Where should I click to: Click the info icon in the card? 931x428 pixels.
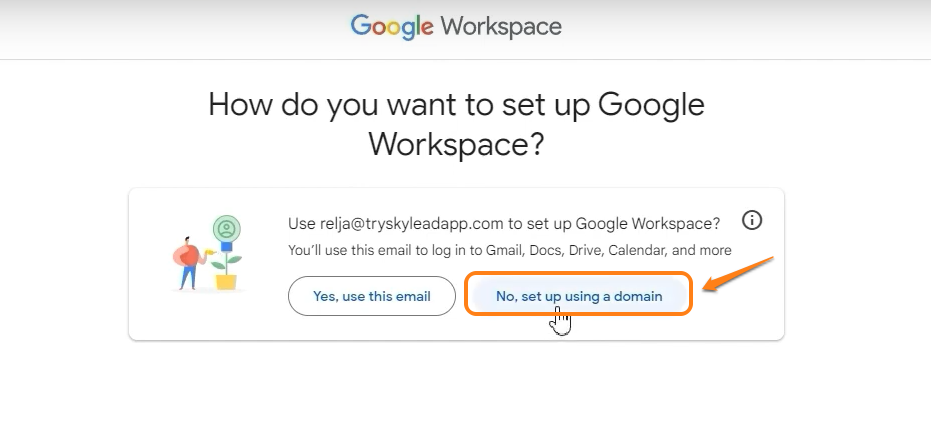point(752,221)
